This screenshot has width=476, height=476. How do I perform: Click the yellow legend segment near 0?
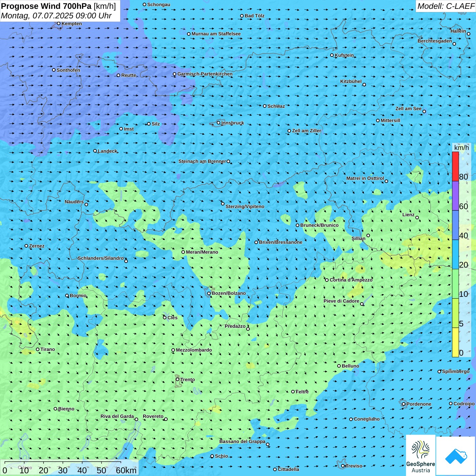pyautogui.click(x=455, y=342)
